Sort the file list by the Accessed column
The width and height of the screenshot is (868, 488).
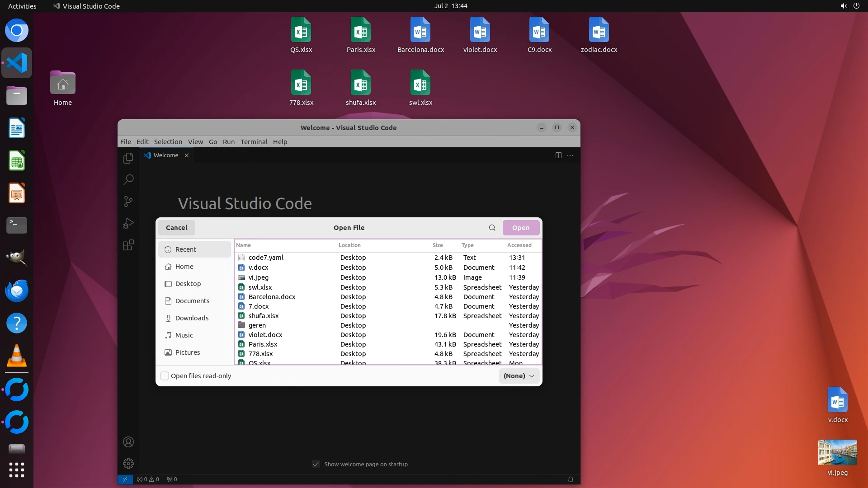(x=519, y=245)
